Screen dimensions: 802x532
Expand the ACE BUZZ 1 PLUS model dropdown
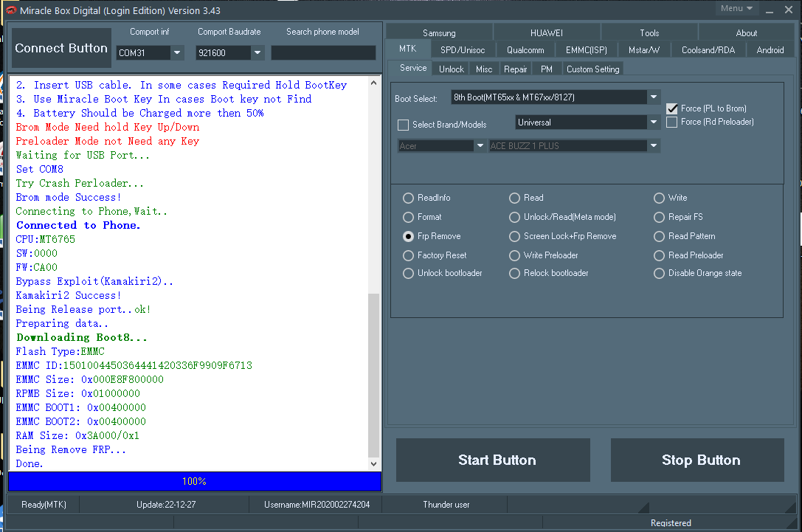click(x=653, y=146)
